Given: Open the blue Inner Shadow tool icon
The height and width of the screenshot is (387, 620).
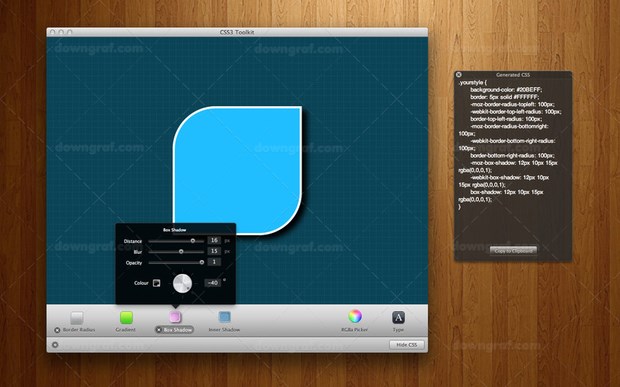Looking at the screenshot, I should 225,317.
